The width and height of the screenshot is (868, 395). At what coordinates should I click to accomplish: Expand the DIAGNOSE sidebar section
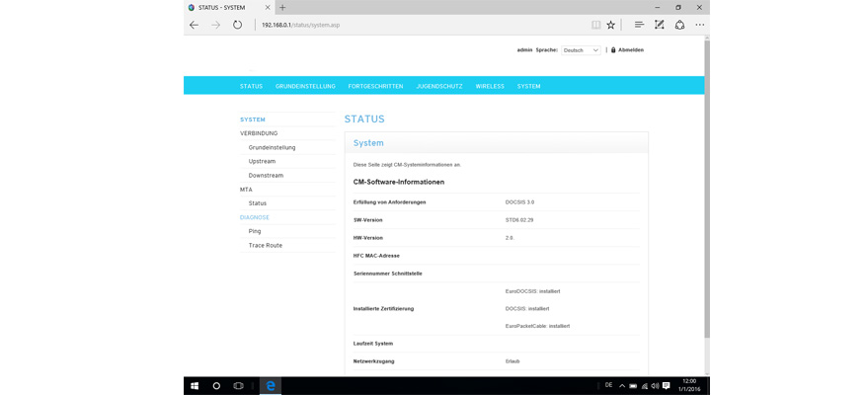[255, 217]
